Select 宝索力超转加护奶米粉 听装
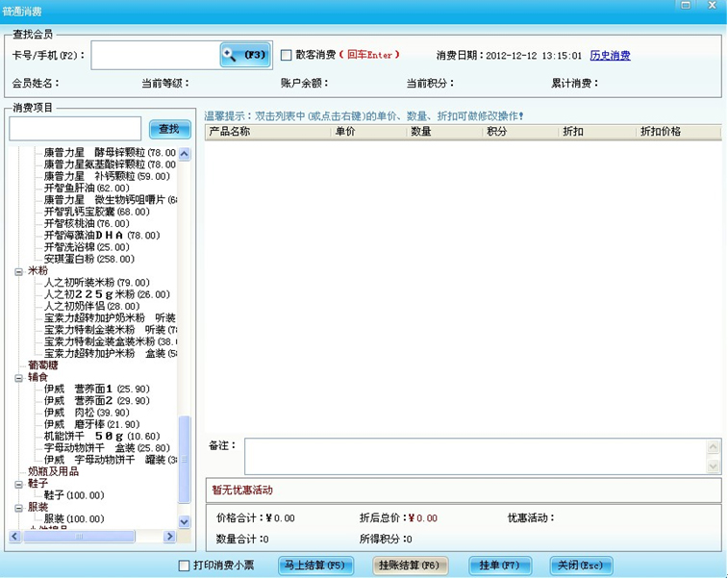 (x=110, y=318)
